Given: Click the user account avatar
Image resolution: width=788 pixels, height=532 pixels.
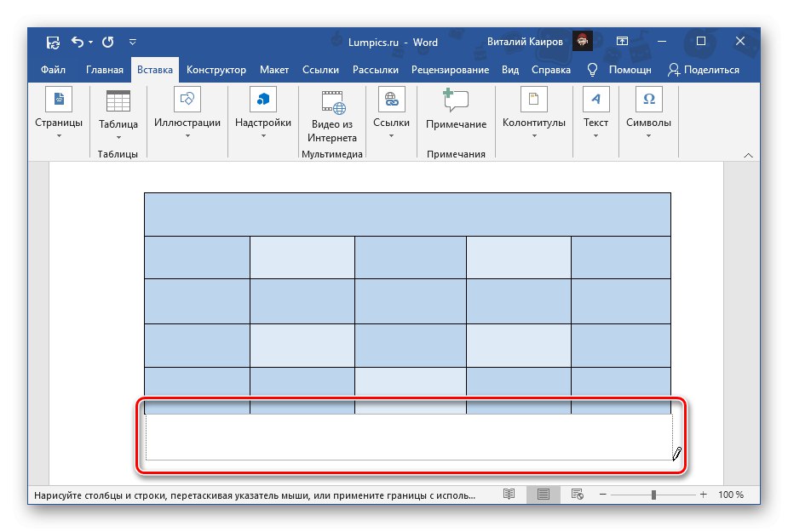Looking at the screenshot, I should click(583, 41).
